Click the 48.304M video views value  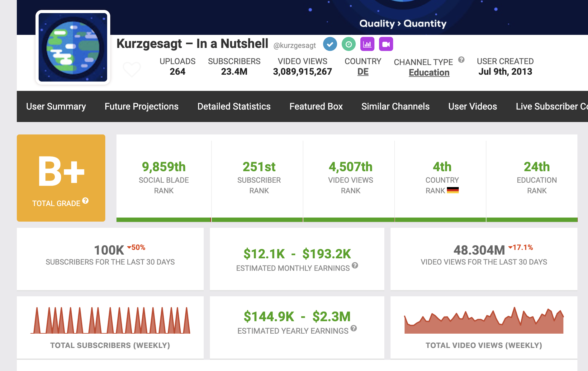pyautogui.click(x=479, y=250)
